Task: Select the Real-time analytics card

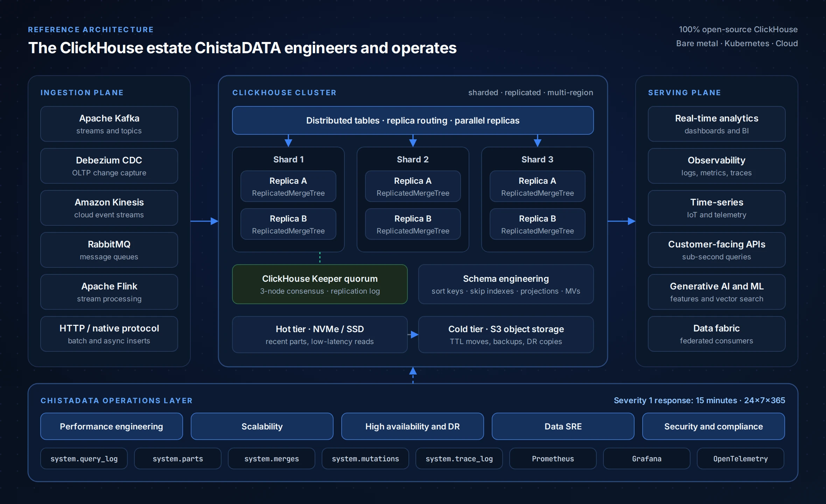Action: [717, 124]
